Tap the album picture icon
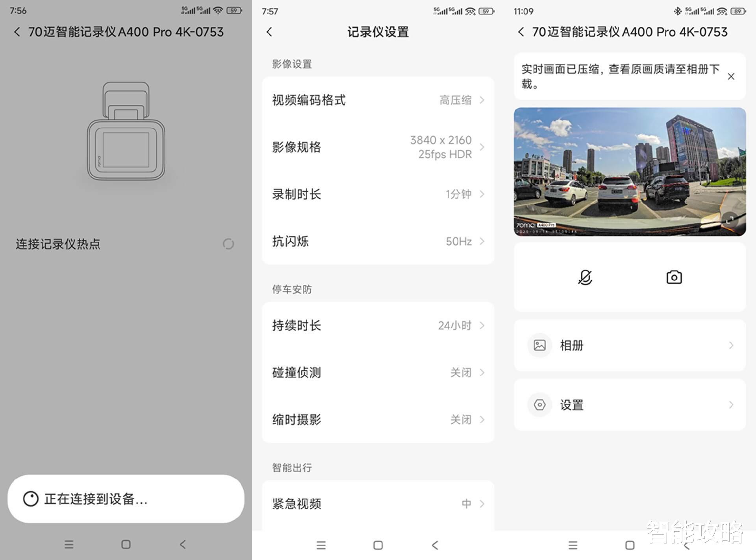 coord(539,345)
